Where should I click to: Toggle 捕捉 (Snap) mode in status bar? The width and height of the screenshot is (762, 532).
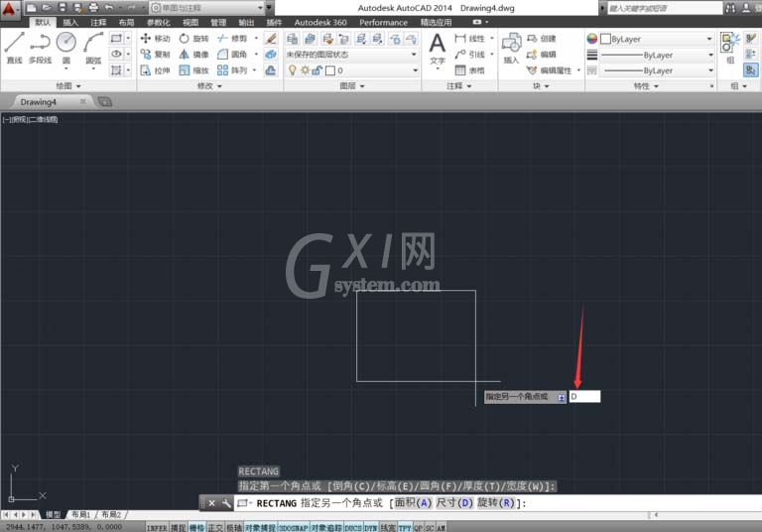tap(178, 528)
